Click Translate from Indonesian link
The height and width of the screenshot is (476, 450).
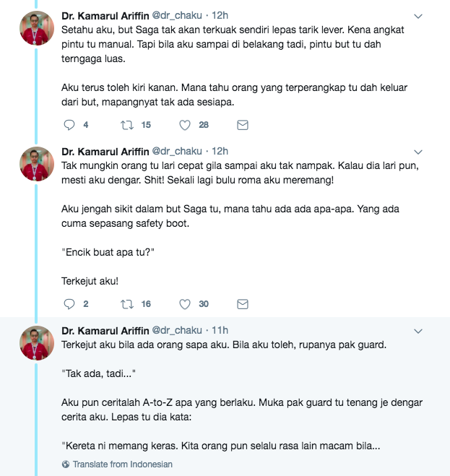[x=122, y=464]
